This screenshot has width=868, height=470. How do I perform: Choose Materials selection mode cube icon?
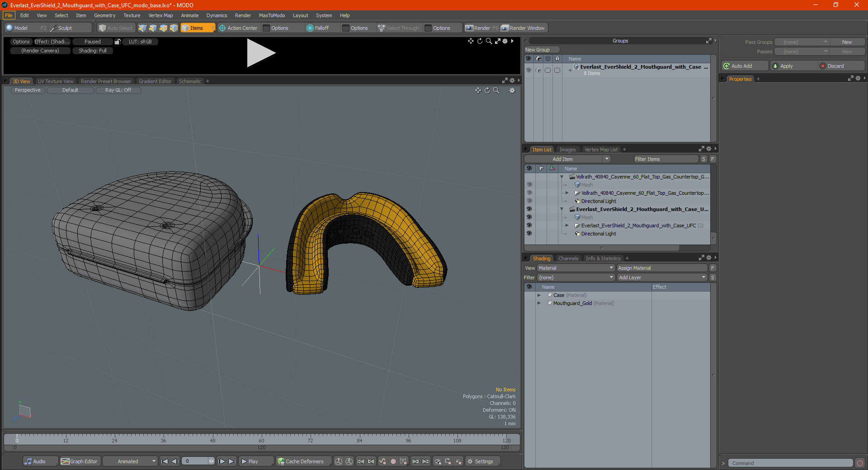tap(174, 28)
